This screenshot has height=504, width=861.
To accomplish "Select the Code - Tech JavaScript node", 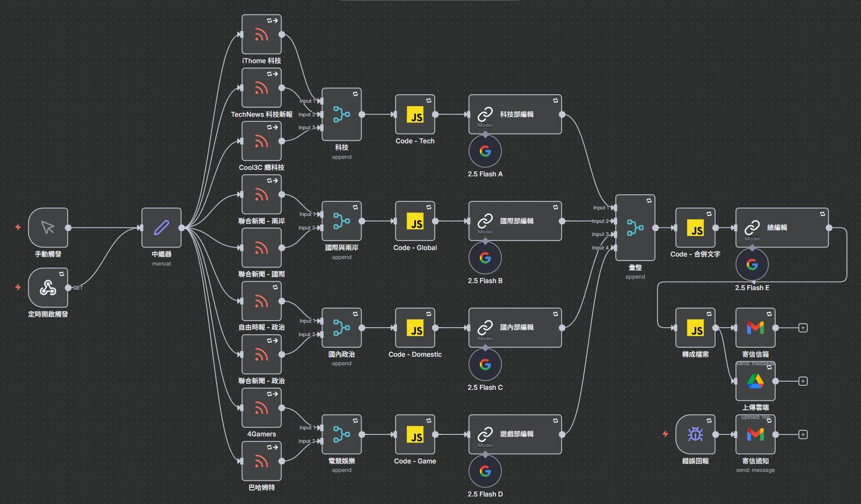I will pyautogui.click(x=415, y=115).
